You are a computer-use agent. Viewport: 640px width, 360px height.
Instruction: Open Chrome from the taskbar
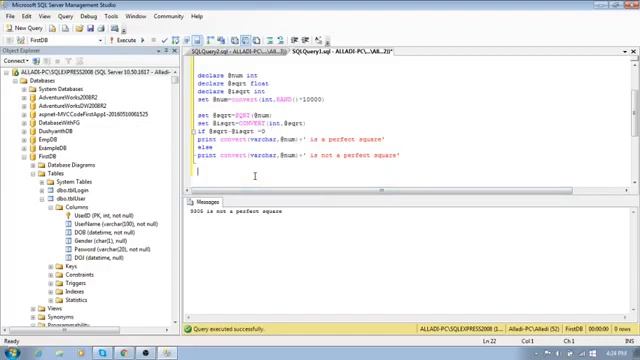pyautogui.click(x=124, y=353)
